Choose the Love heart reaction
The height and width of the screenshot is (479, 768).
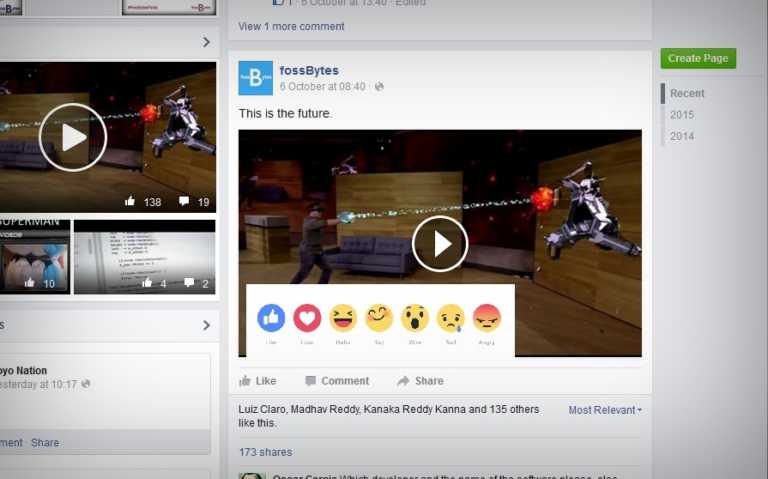click(x=307, y=318)
